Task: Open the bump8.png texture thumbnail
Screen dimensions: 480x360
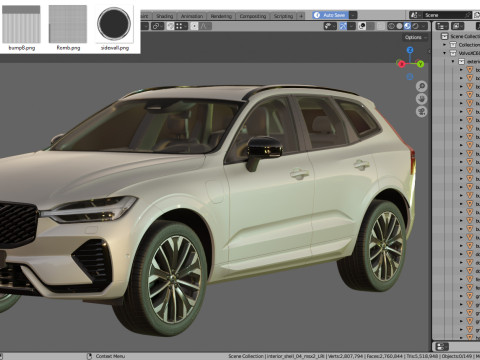Action: [21, 24]
